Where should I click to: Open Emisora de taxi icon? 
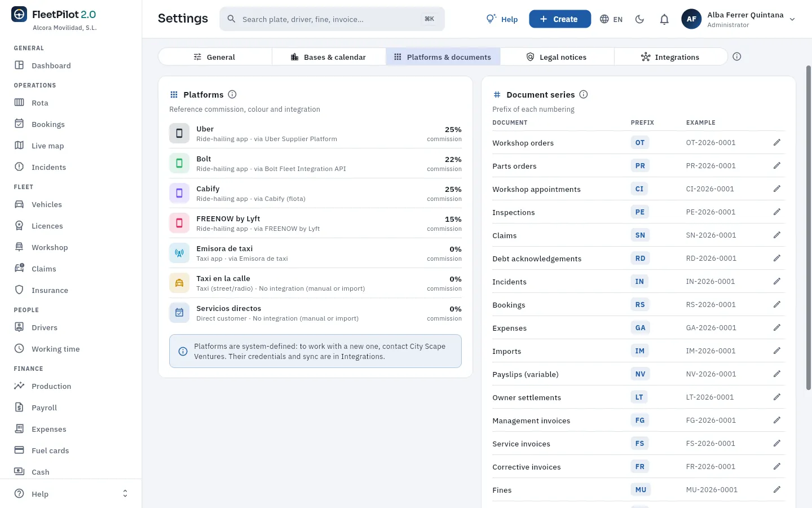(x=179, y=253)
